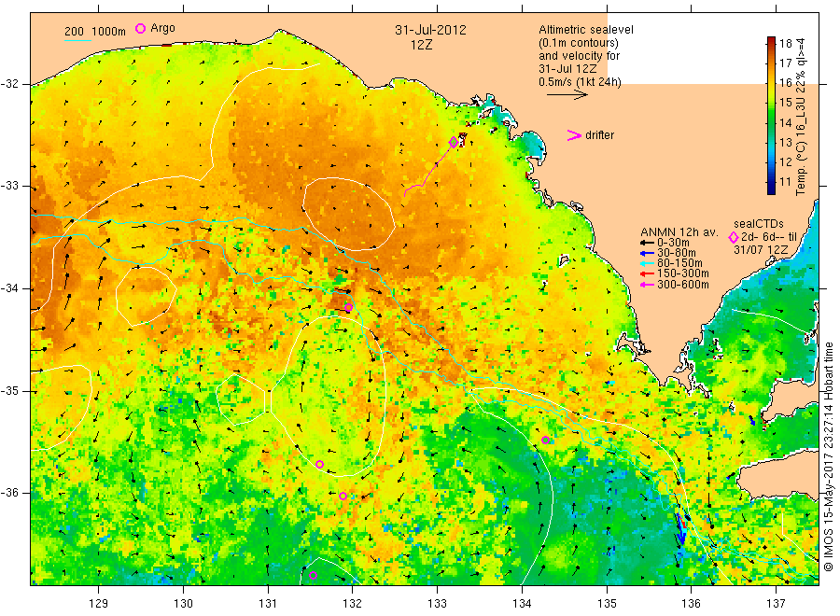This screenshot has height=616, width=840.
Task: Click the cyan 80-150m arrow legend symbol
Action: click(647, 263)
